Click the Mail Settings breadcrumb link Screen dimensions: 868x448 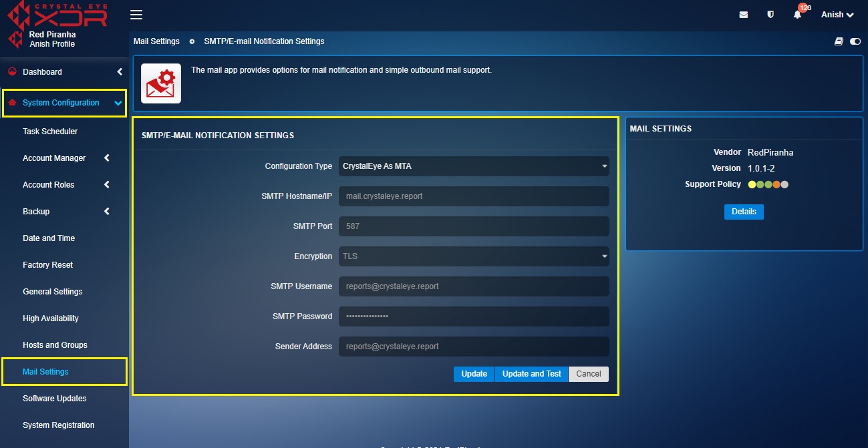click(x=156, y=41)
